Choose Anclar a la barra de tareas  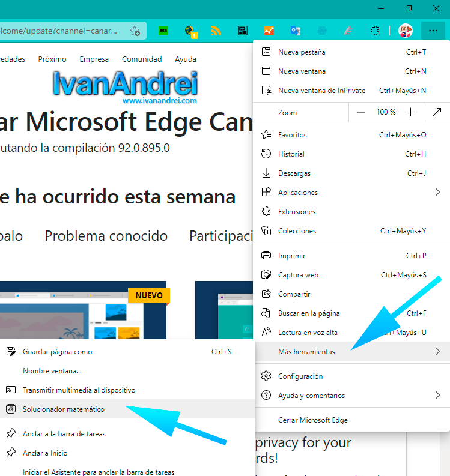tap(127, 433)
